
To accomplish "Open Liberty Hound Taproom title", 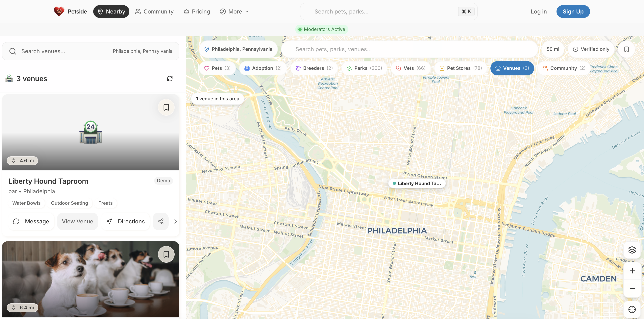I will coord(48,181).
